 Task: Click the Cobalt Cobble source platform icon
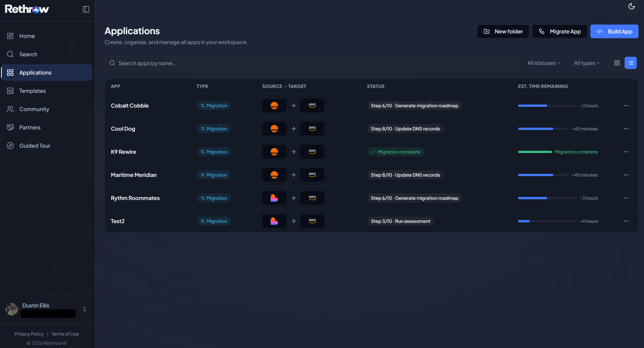click(274, 105)
